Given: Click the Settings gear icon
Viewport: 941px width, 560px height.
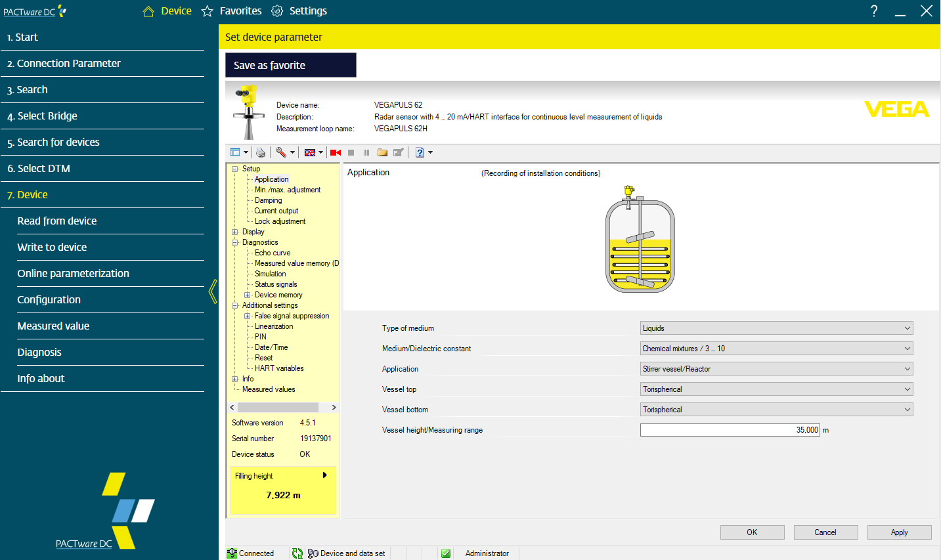Looking at the screenshot, I should (277, 11).
